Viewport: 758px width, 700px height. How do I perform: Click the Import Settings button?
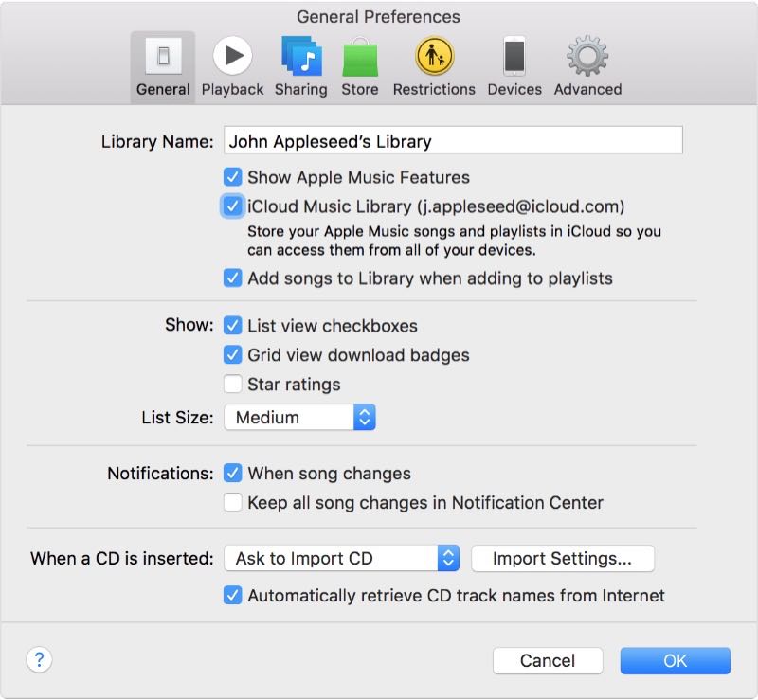(563, 559)
